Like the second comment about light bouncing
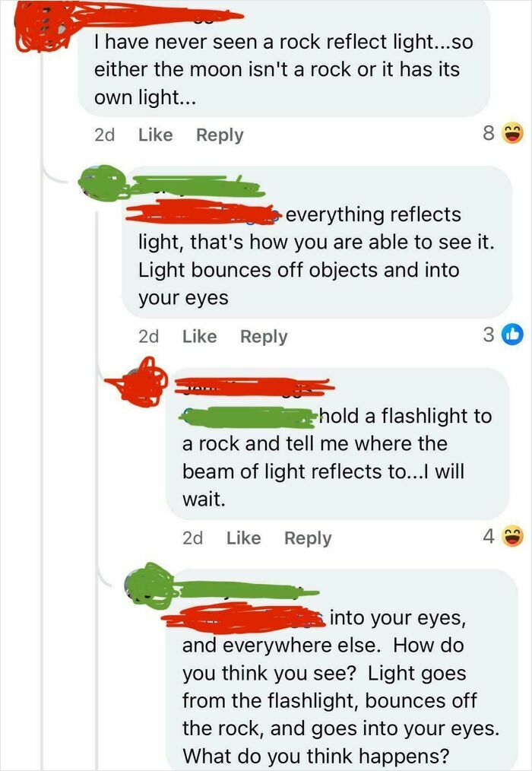 tap(199, 335)
